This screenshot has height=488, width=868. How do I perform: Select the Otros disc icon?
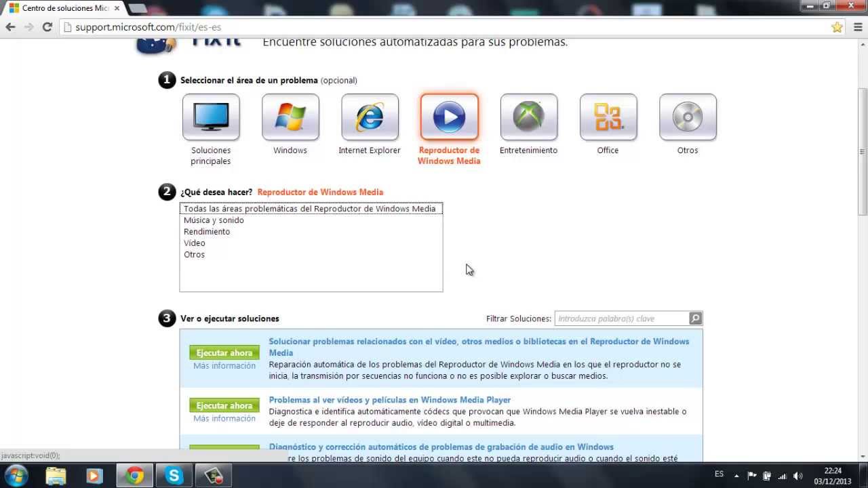tap(688, 117)
